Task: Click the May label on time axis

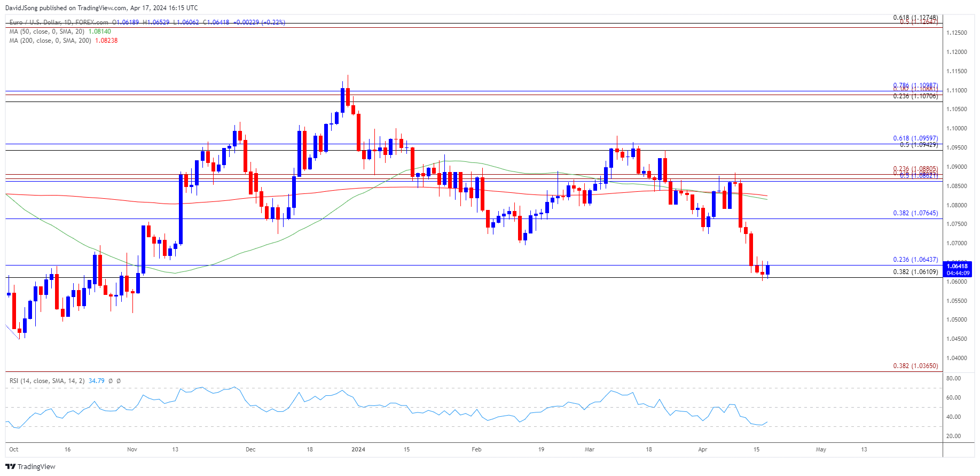Action: click(821, 449)
